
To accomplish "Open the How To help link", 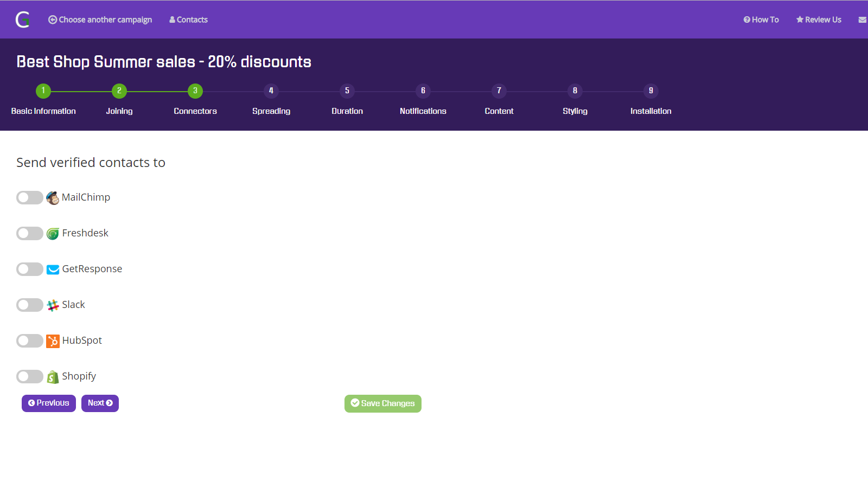I will [x=761, y=20].
